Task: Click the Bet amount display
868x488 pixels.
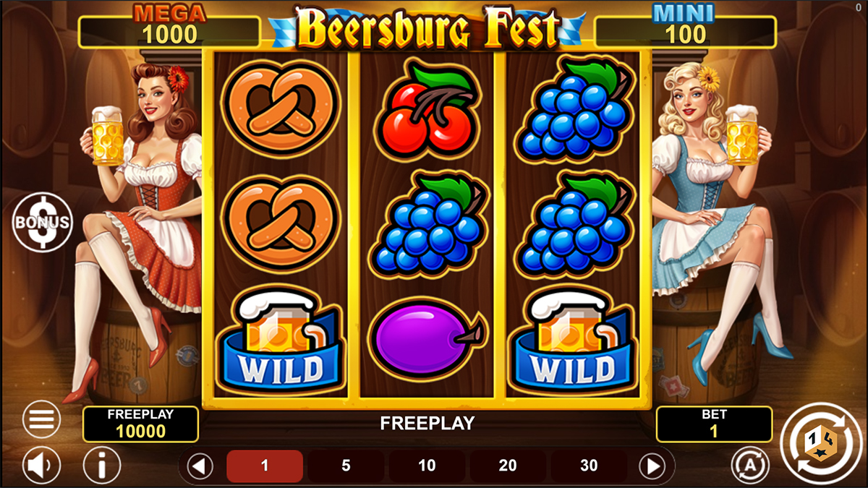Action: (x=714, y=424)
